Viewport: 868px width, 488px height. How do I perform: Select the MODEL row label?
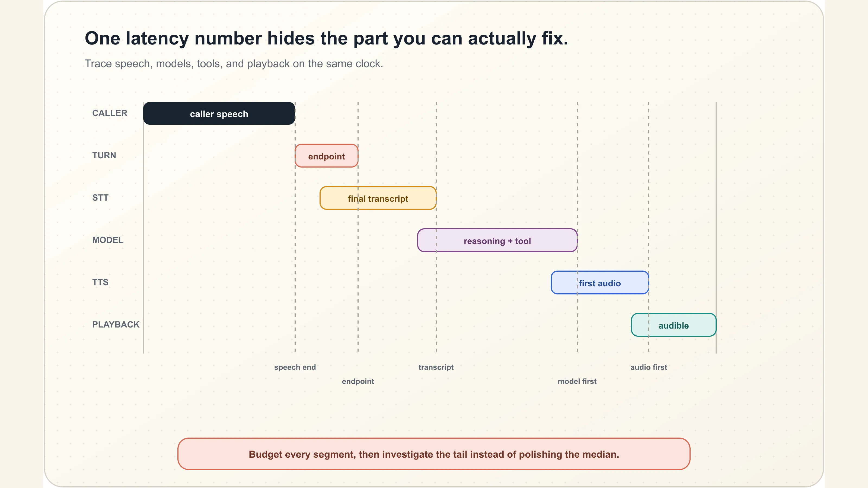tap(108, 240)
